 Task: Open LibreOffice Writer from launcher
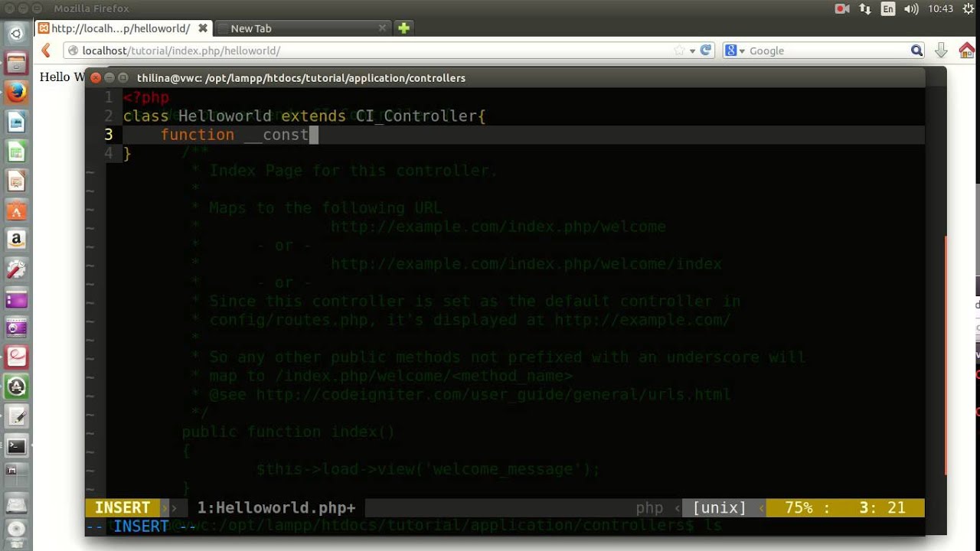tap(16, 122)
